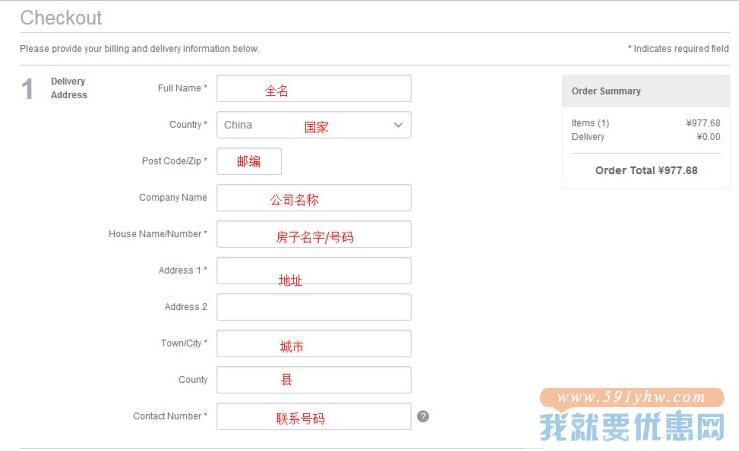This screenshot has width=739, height=451.
Task: Click the Post Code/Zip label
Action: click(x=174, y=161)
